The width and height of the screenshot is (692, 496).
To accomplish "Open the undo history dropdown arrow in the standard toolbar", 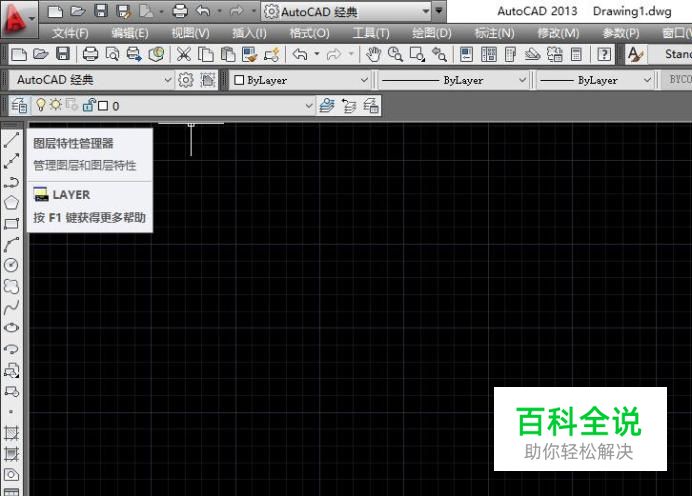I will (x=317, y=55).
